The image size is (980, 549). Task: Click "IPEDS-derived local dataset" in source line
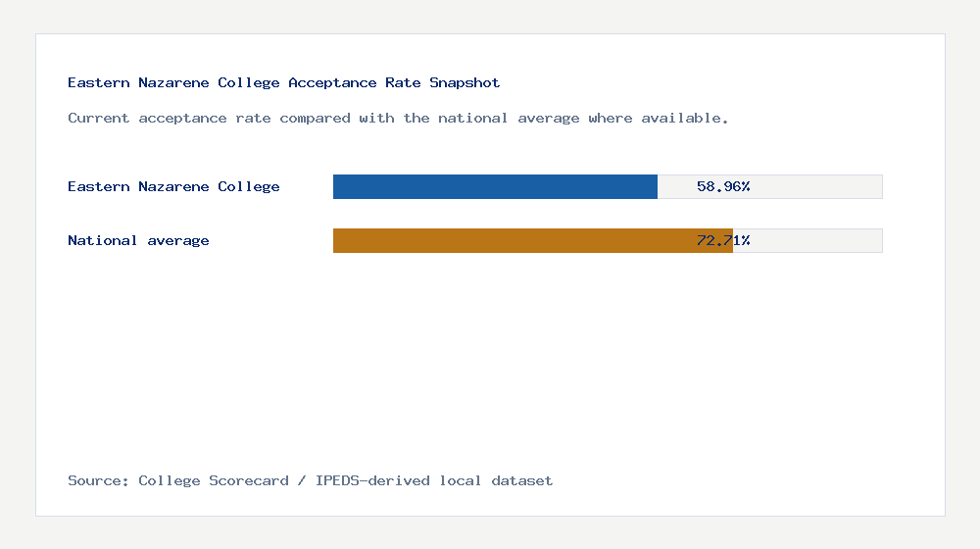point(434,480)
